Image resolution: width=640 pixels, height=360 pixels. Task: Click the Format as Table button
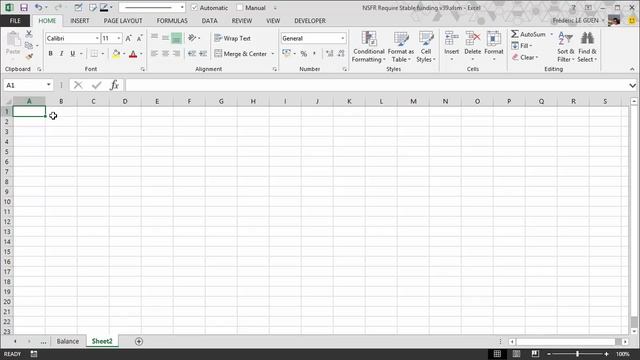pyautogui.click(x=401, y=47)
